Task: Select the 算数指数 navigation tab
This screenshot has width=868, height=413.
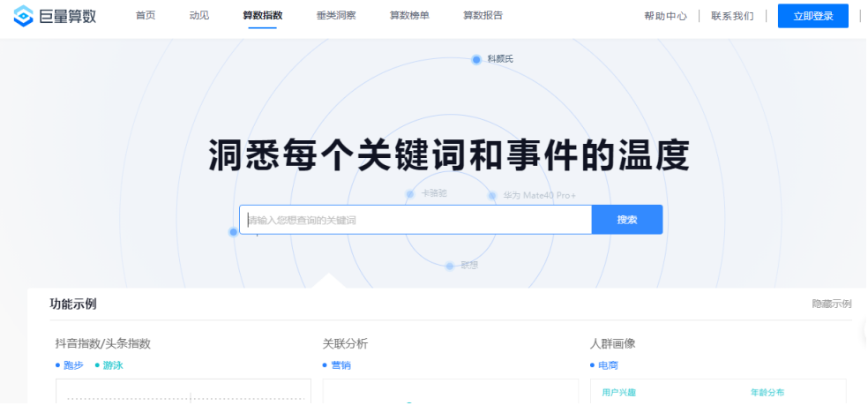Action: coord(262,16)
